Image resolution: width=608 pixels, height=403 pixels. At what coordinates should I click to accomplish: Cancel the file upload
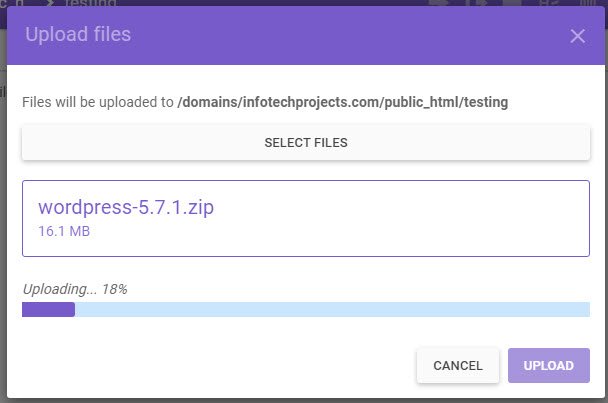[x=458, y=365]
